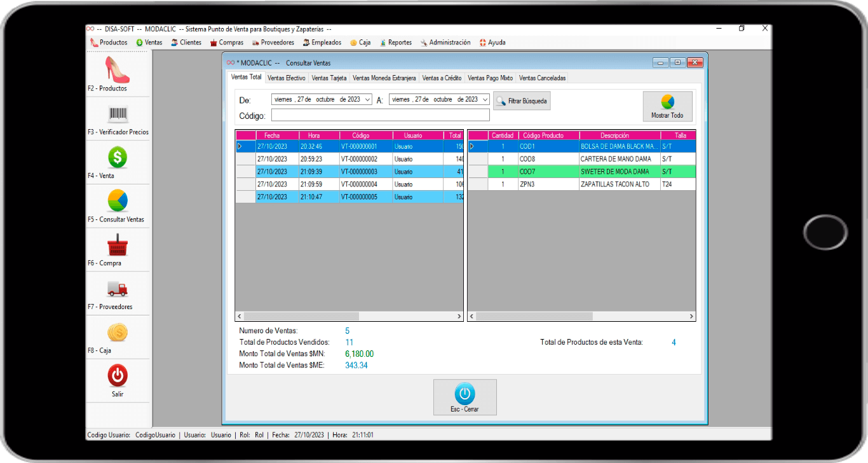
Task: Open F8 Caja coins icon
Action: click(118, 332)
